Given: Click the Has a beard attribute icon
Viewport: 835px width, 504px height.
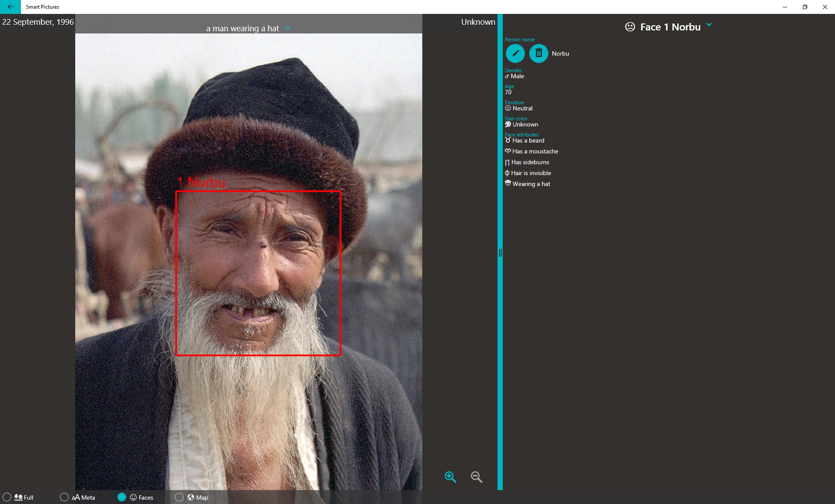Looking at the screenshot, I should click(x=508, y=140).
